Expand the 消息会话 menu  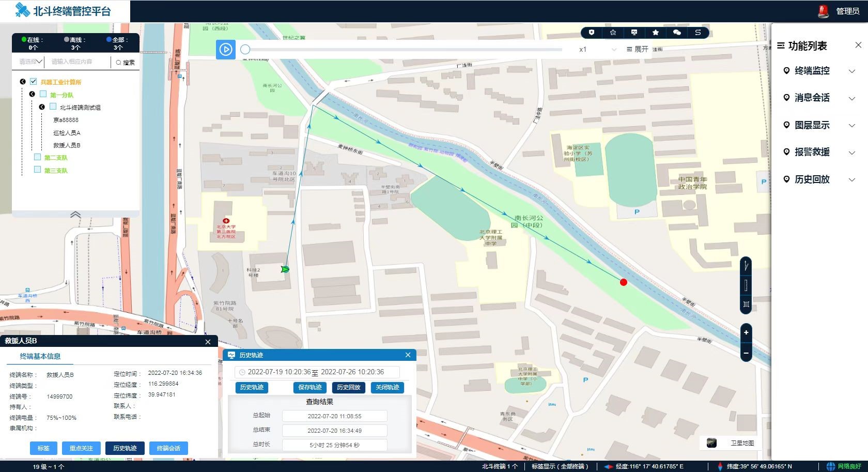point(820,98)
